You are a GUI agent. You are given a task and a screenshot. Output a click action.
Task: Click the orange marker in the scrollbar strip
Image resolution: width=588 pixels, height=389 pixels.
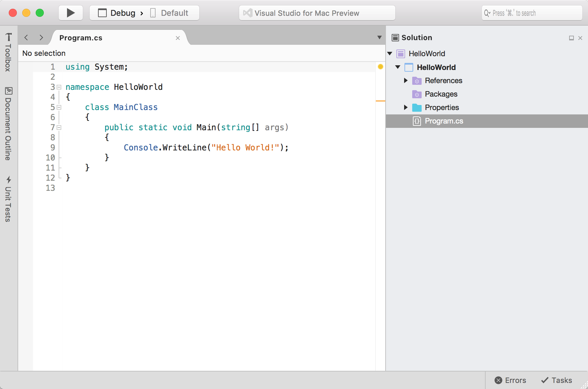point(381,101)
